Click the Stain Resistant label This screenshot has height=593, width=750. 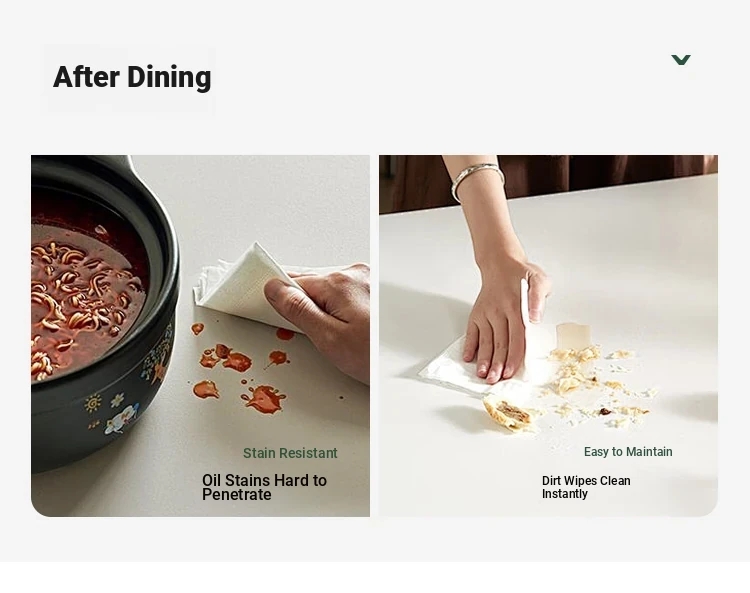[x=290, y=453]
